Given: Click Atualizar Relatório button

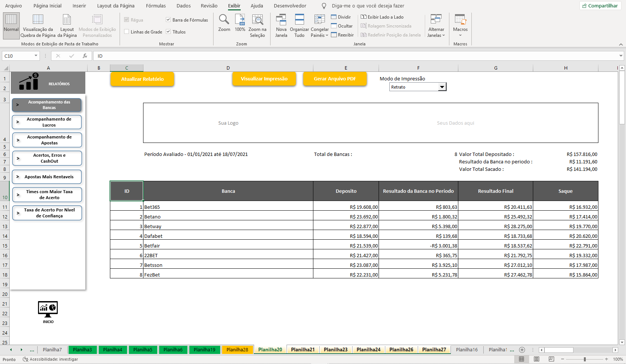Looking at the screenshot, I should (142, 79).
